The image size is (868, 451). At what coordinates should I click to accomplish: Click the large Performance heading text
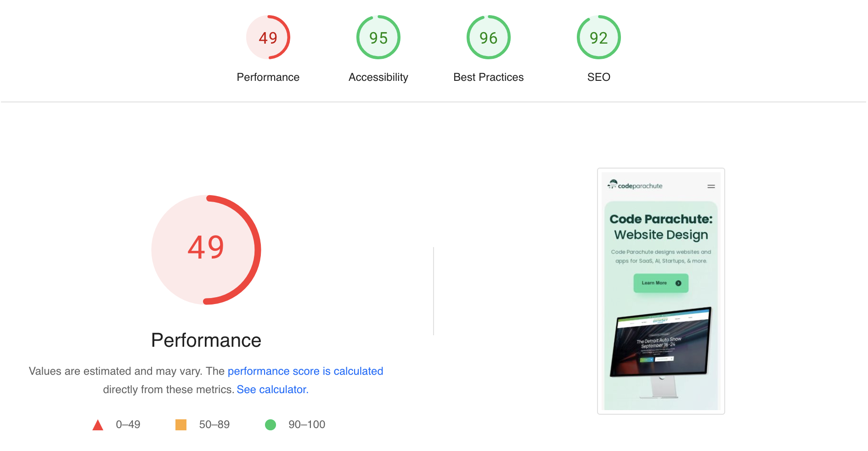pyautogui.click(x=206, y=340)
